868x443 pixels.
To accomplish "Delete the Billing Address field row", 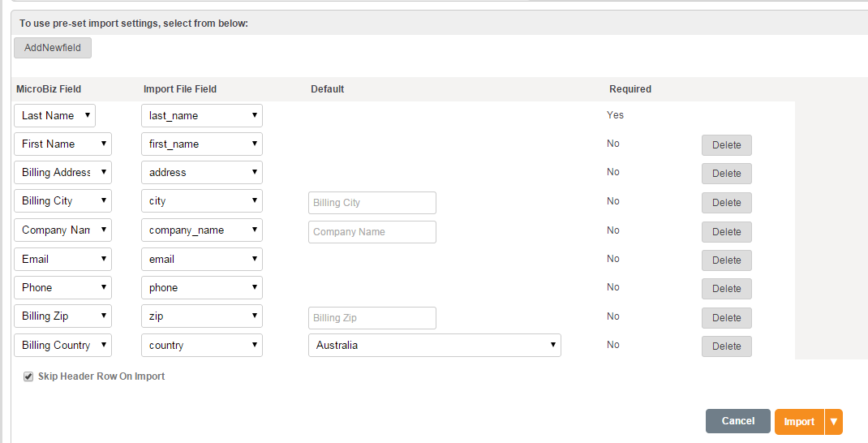I will pos(726,174).
